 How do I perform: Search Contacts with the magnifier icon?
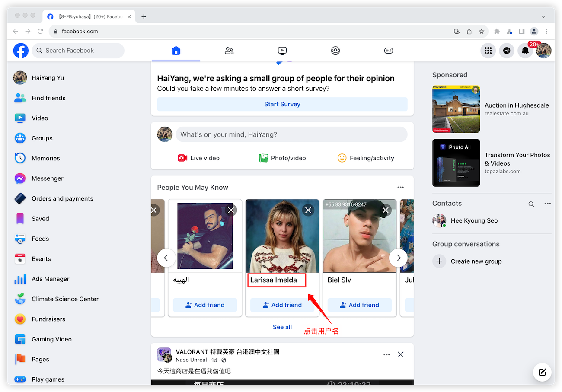point(531,204)
